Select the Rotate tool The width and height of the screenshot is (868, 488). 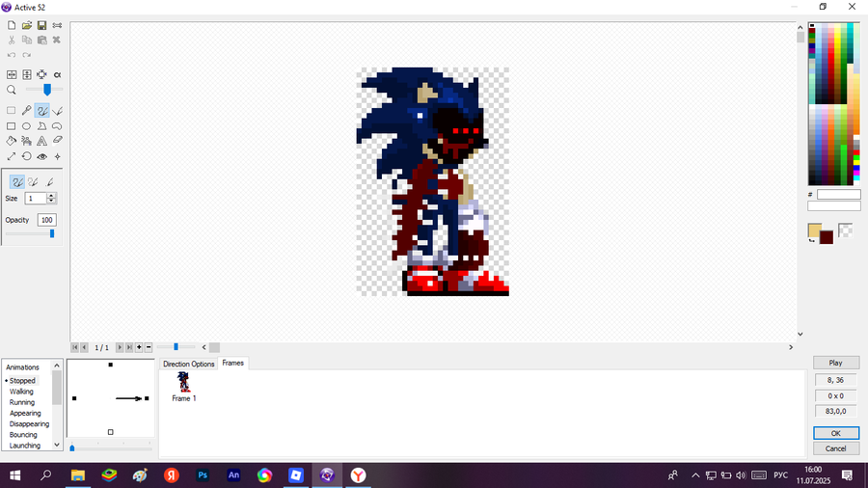27,156
